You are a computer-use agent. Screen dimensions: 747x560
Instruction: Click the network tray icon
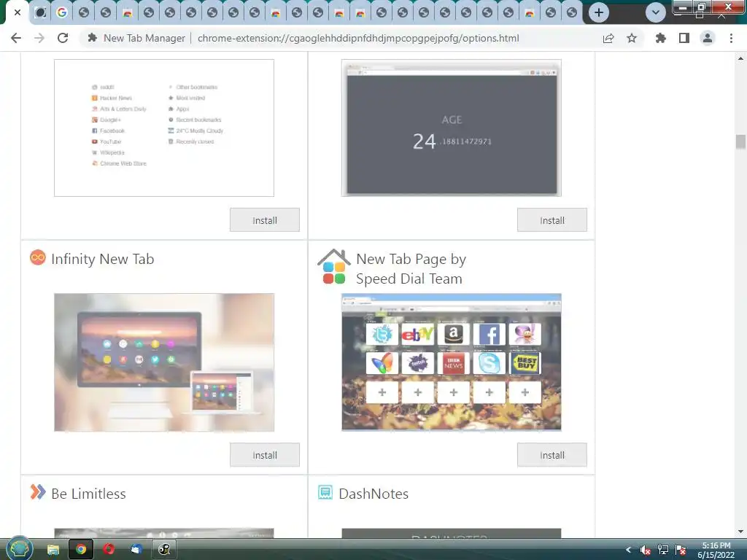(662, 550)
